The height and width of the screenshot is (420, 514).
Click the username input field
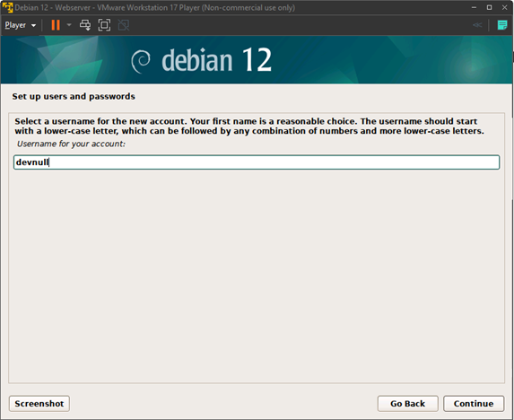point(257,162)
